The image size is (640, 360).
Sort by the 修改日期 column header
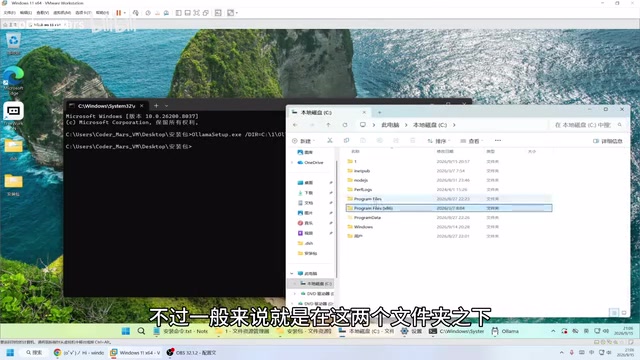coord(445,151)
